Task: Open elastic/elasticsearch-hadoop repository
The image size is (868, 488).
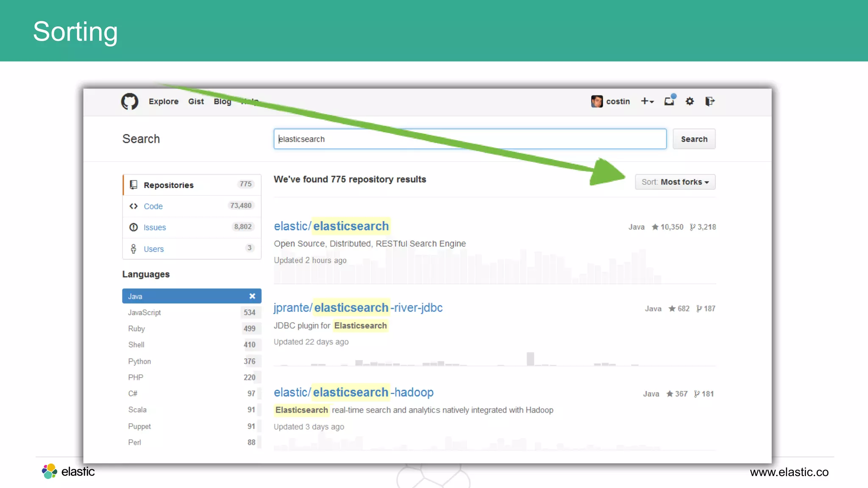Action: pos(353,392)
